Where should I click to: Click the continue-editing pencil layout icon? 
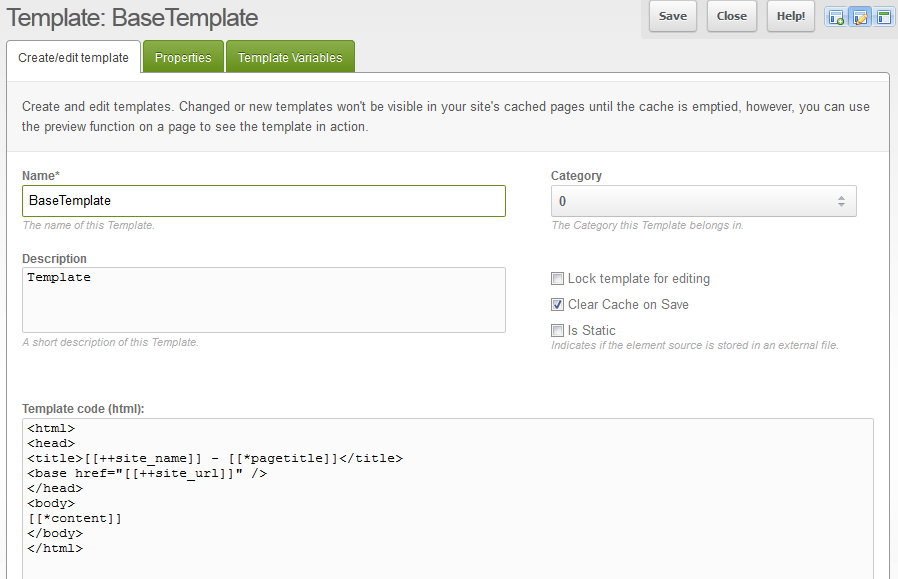(860, 17)
